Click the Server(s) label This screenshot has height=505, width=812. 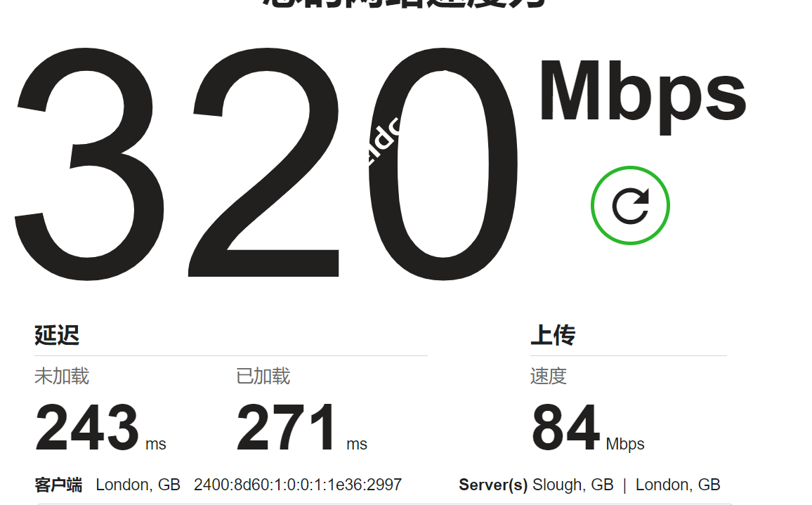tap(493, 485)
